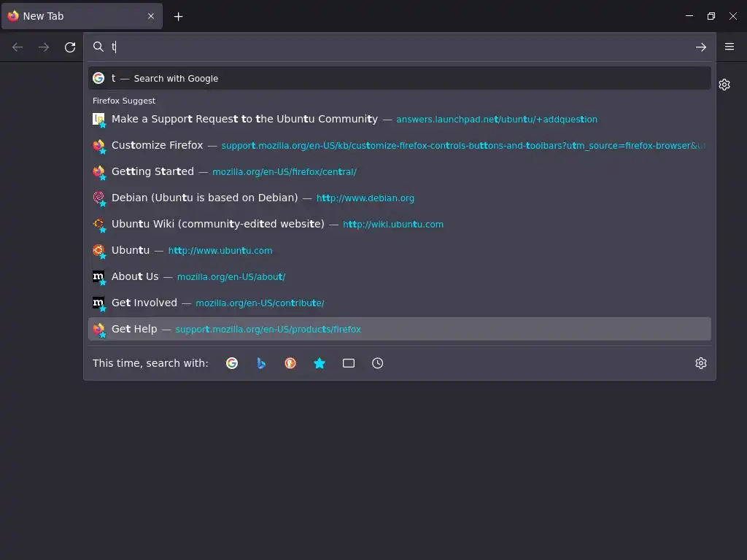The width and height of the screenshot is (747, 560).
Task: Search this time with DuckDuckGo
Action: (x=290, y=363)
